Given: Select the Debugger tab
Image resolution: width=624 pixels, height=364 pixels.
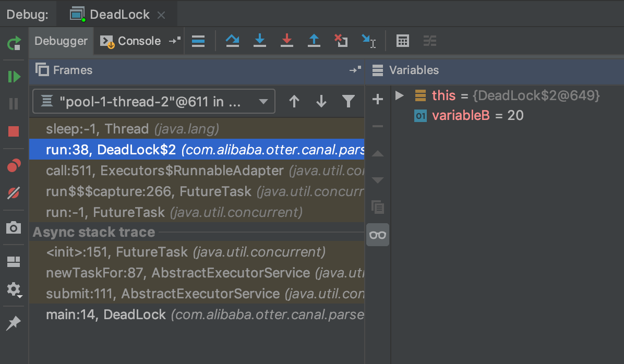Looking at the screenshot, I should click(x=61, y=41).
